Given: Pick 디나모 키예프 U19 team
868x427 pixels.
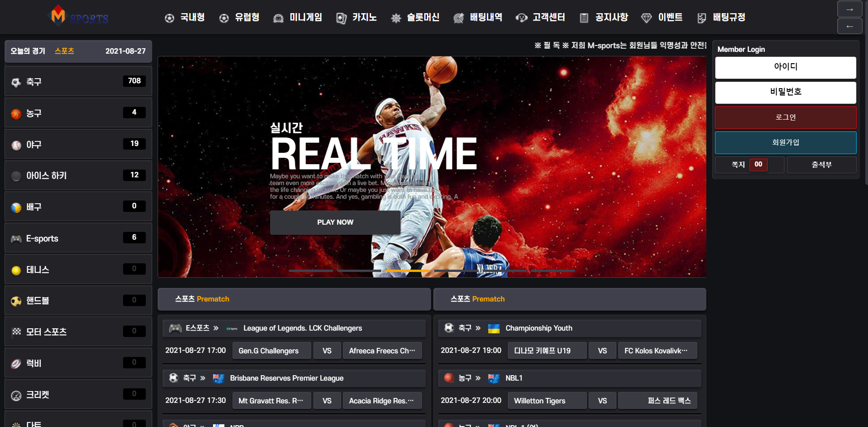Looking at the screenshot, I should pos(547,351).
